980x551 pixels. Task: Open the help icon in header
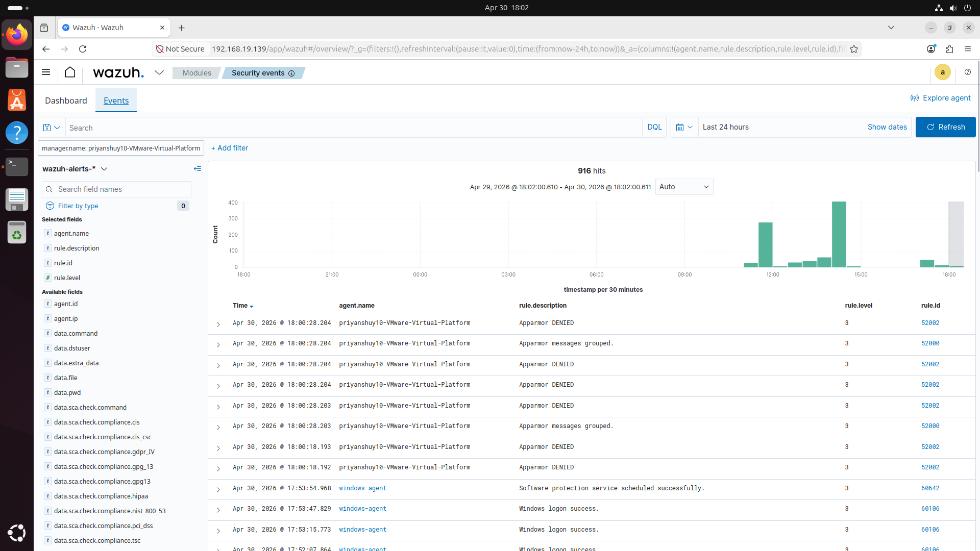pos(967,72)
